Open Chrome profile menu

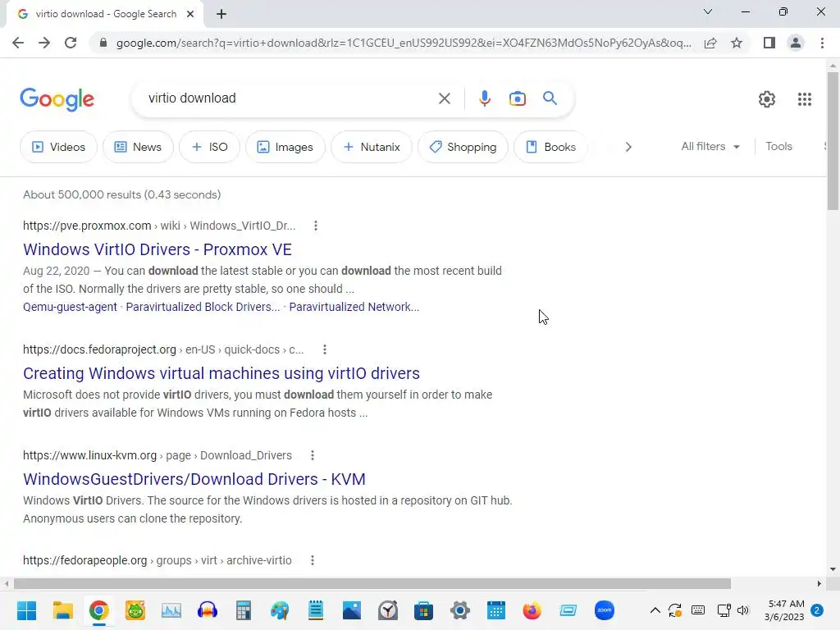pos(796,43)
